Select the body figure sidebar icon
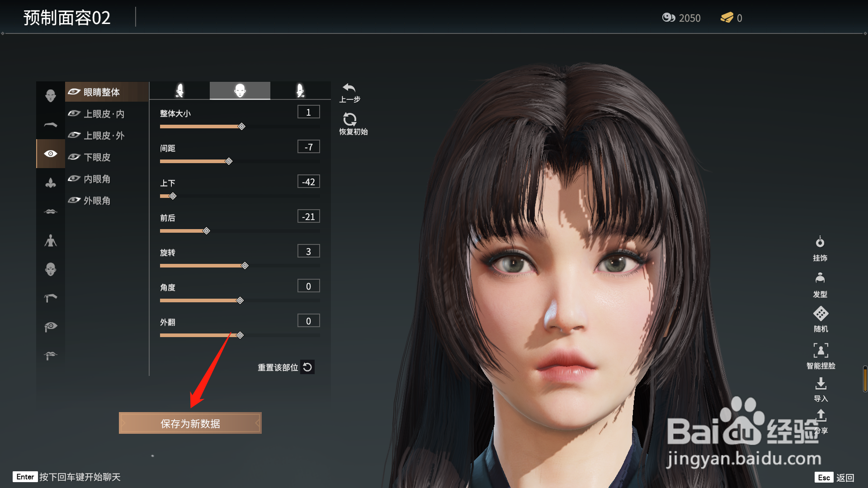 [x=51, y=240]
